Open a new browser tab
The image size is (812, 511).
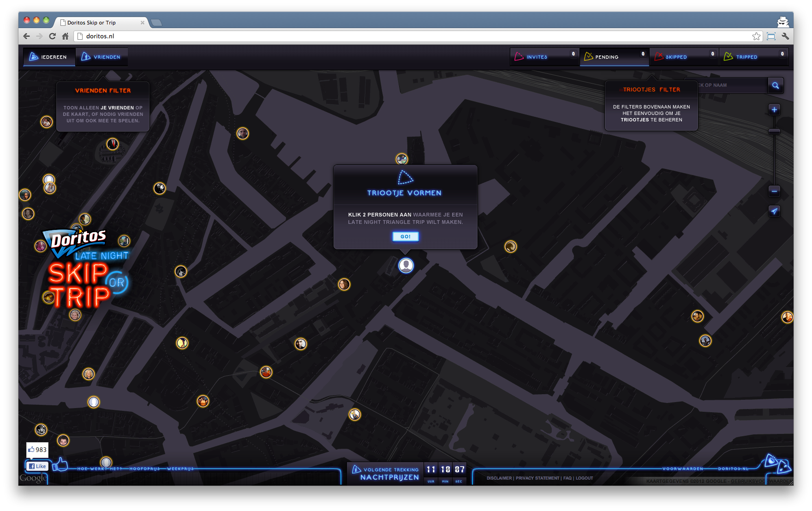(x=156, y=22)
